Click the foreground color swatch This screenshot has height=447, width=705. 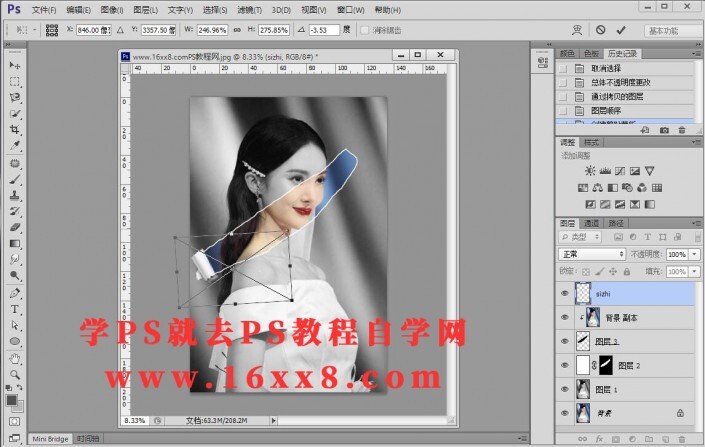(12, 399)
